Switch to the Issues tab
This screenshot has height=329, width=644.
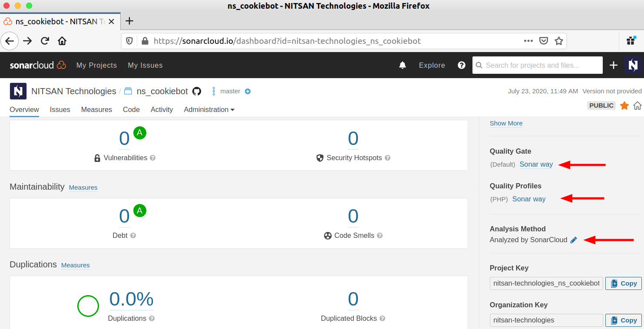60,109
